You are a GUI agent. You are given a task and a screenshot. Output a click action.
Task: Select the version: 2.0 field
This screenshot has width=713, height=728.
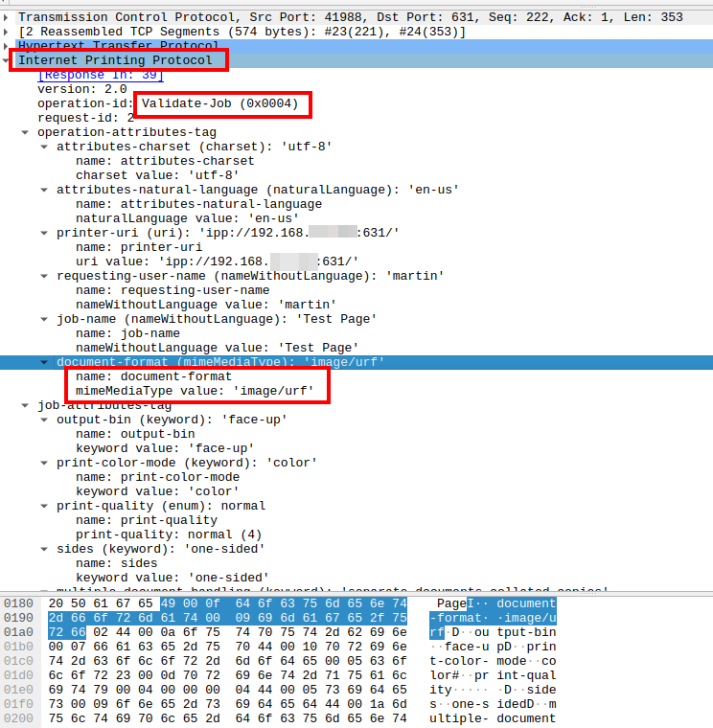(80, 89)
